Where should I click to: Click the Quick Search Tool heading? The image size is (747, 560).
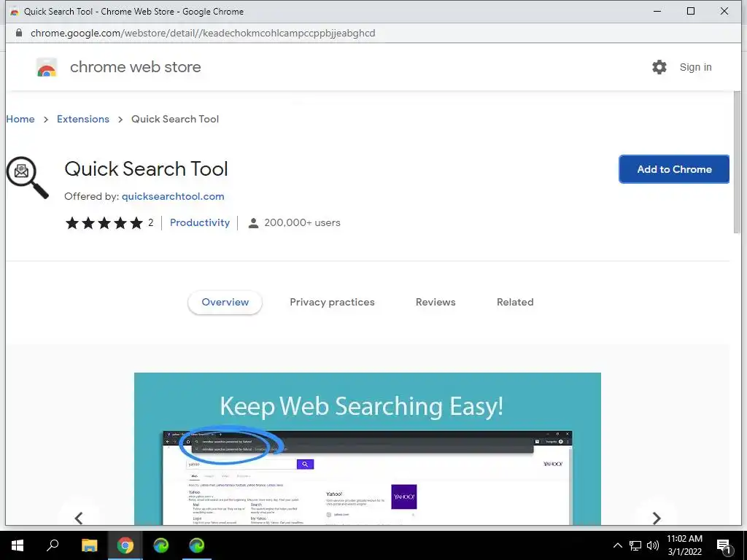coord(146,169)
